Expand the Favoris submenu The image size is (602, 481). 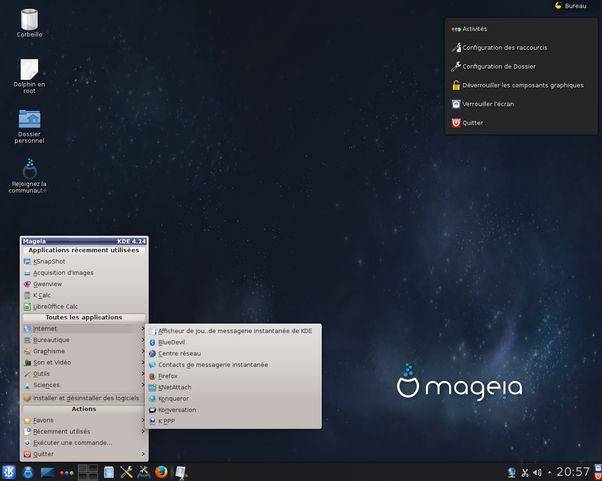tap(84, 420)
